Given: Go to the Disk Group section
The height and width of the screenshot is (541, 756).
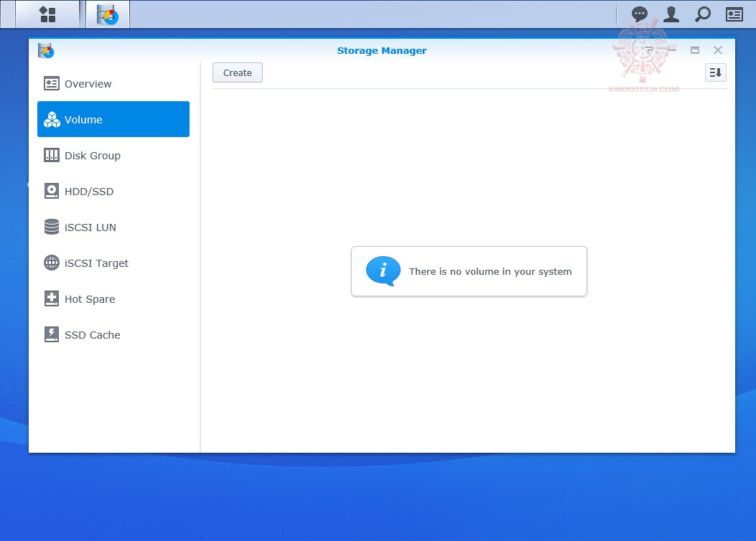Looking at the screenshot, I should tap(113, 156).
